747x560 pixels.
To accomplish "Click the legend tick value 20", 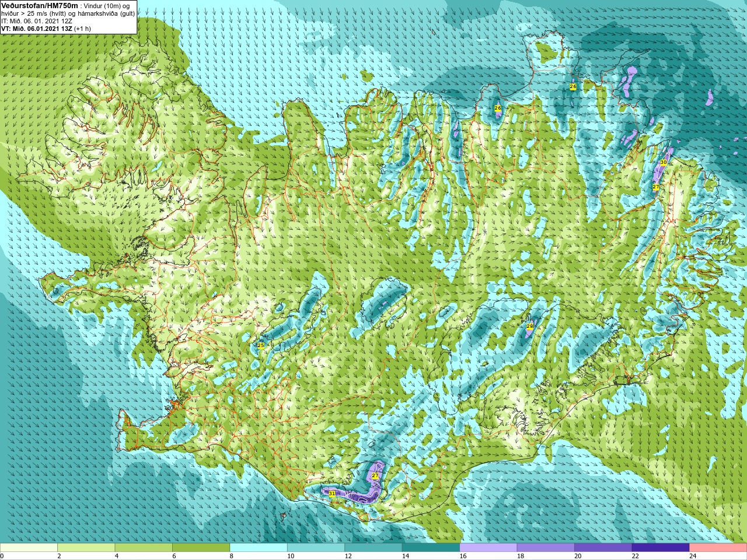I will point(578,556).
